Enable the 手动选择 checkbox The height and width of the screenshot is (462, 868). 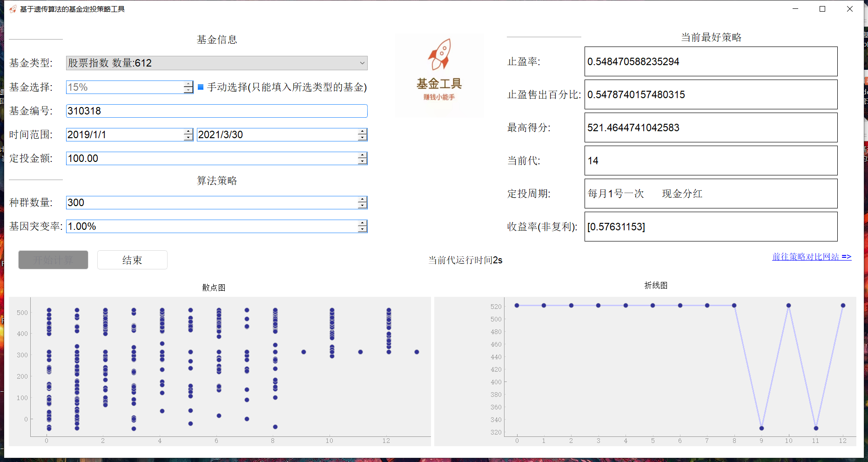coord(200,87)
